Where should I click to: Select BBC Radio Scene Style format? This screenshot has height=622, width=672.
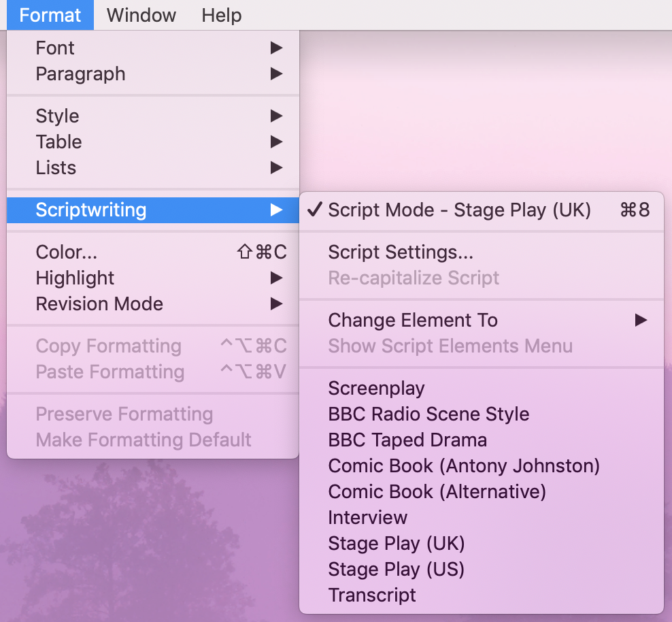(482, 414)
